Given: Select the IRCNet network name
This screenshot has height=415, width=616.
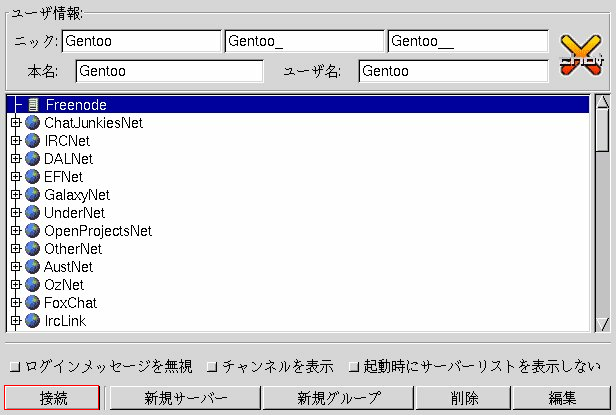Looking at the screenshot, I should [x=67, y=141].
